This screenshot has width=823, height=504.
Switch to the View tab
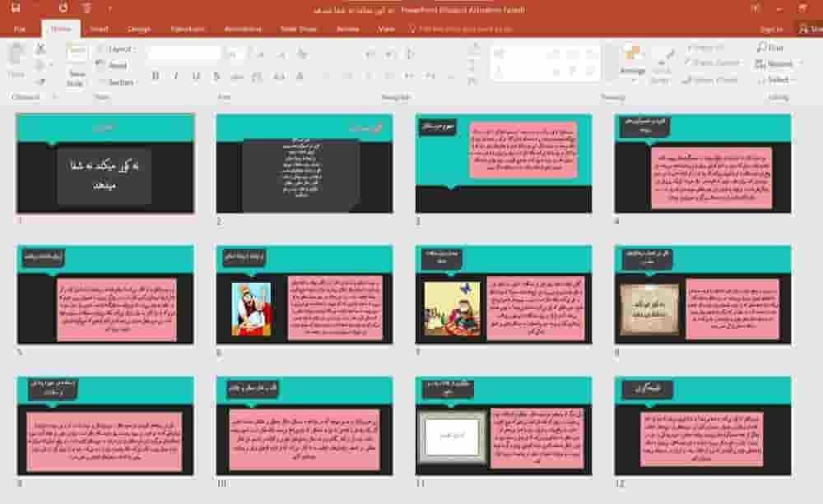click(386, 29)
